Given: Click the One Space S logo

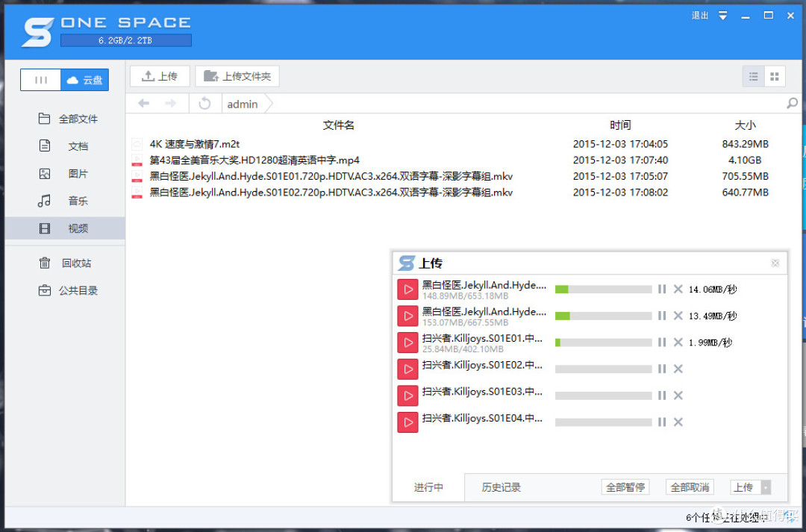Looking at the screenshot, I should pos(37,32).
